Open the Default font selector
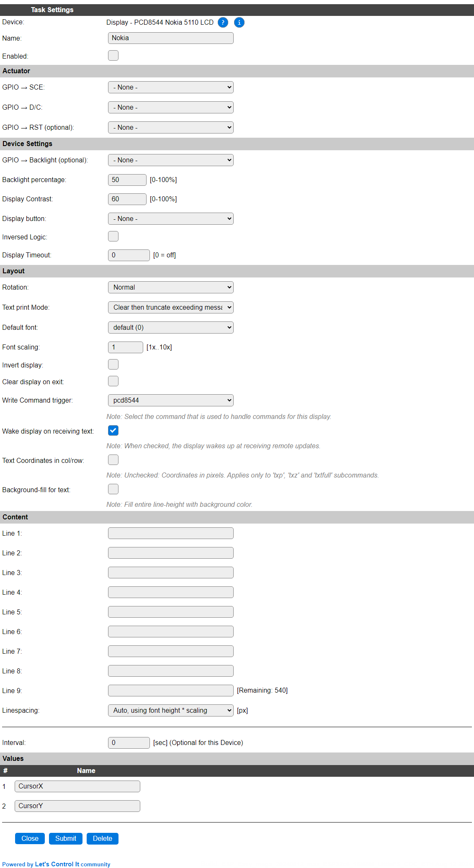474x868 pixels. 171,328
